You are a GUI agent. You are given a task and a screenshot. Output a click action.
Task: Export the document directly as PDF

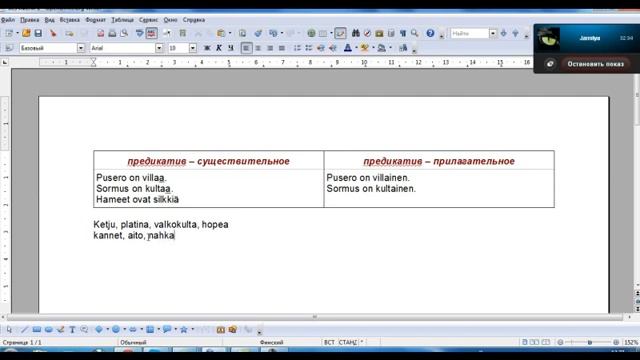tap(100, 33)
